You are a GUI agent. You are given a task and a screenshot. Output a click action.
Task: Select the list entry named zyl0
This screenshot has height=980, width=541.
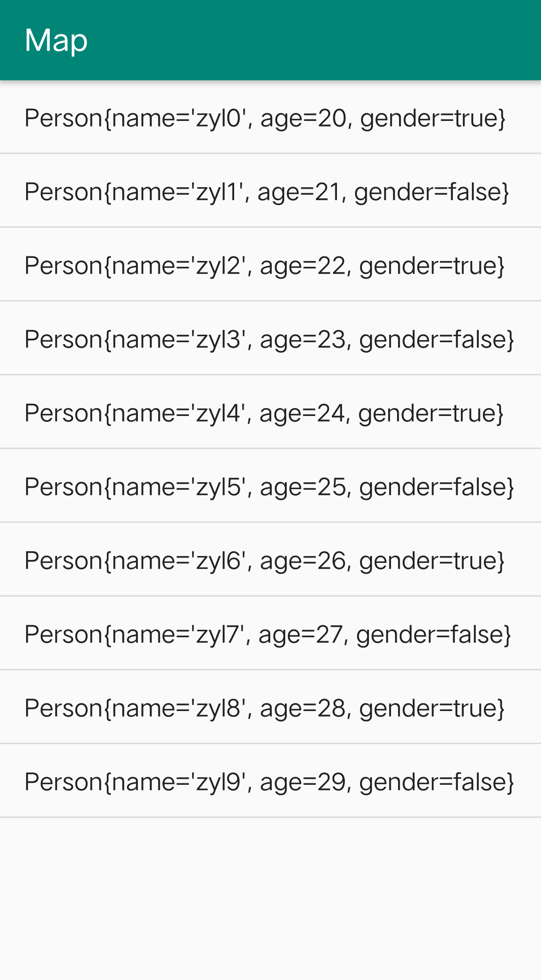coord(265,118)
